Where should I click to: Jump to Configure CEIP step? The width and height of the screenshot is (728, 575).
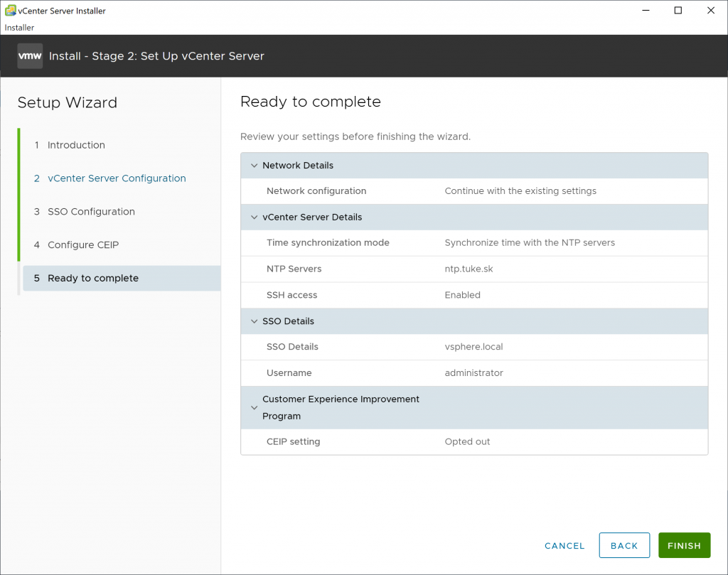(77, 244)
